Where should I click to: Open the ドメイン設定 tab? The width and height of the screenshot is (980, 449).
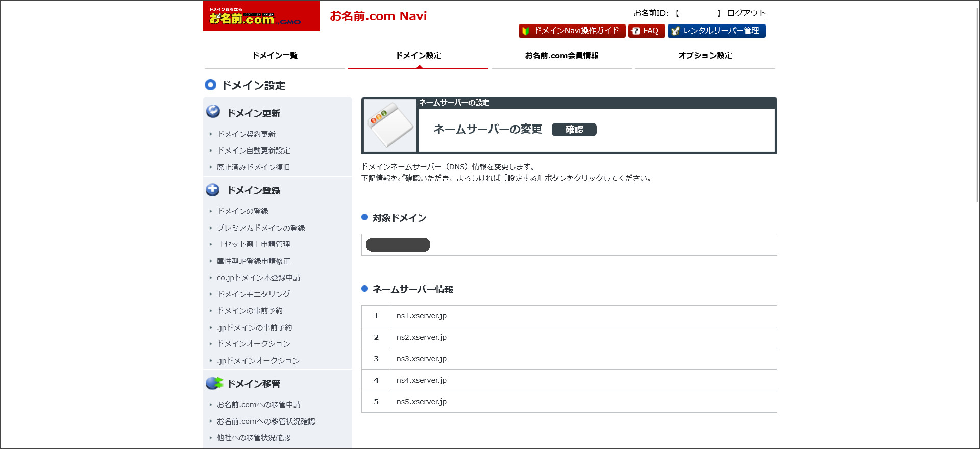pyautogui.click(x=418, y=56)
